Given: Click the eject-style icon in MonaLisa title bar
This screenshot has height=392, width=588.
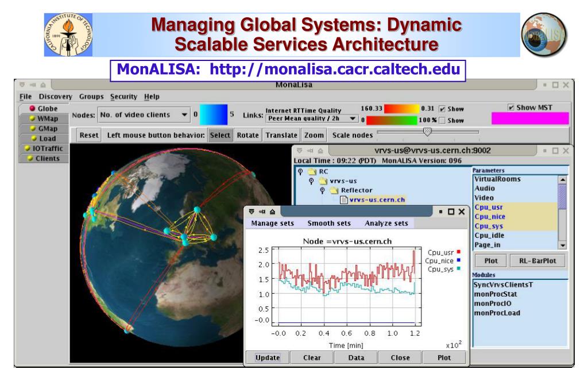Looking at the screenshot, I should pos(43,85).
